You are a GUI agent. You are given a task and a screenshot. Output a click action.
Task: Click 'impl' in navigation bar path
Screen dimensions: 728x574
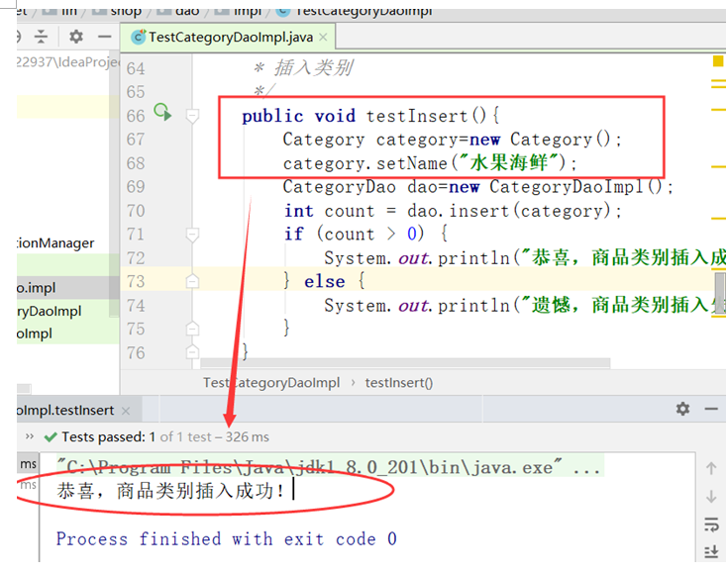pos(248,11)
